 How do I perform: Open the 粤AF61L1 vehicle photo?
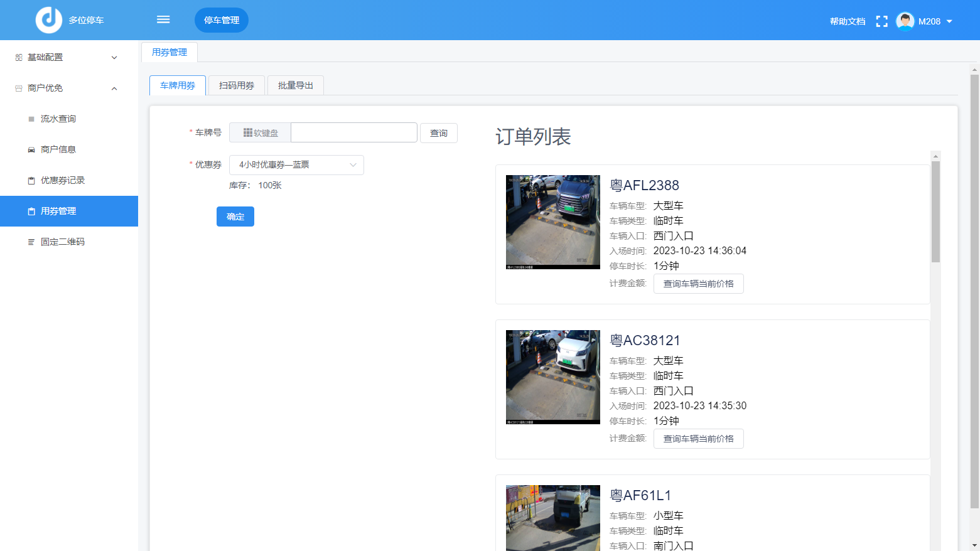553,518
